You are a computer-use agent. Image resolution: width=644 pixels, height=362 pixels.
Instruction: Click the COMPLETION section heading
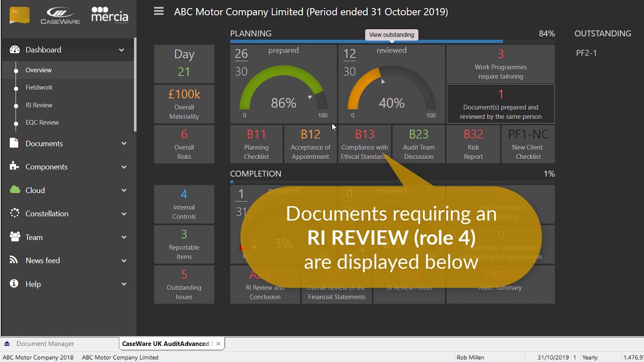(256, 173)
